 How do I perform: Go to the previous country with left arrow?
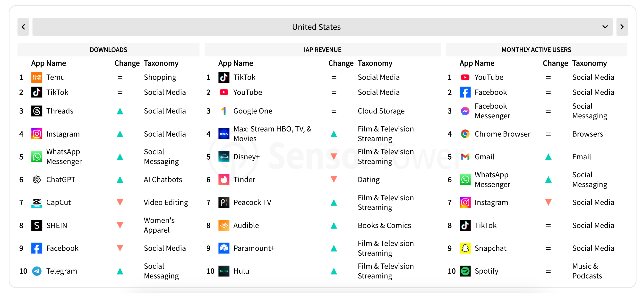[23, 27]
